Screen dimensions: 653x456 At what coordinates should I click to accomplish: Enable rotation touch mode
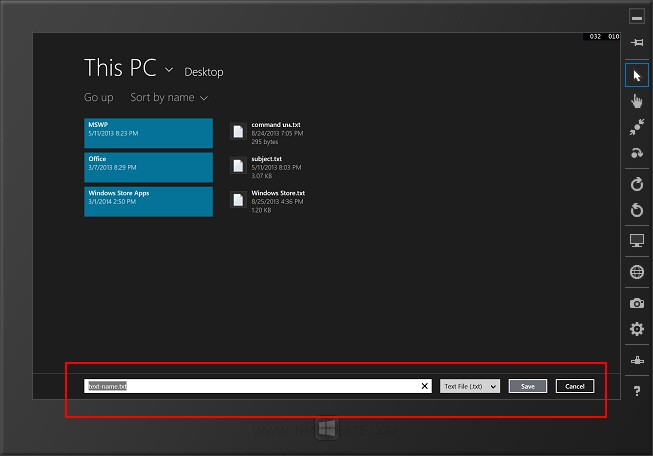(x=636, y=153)
